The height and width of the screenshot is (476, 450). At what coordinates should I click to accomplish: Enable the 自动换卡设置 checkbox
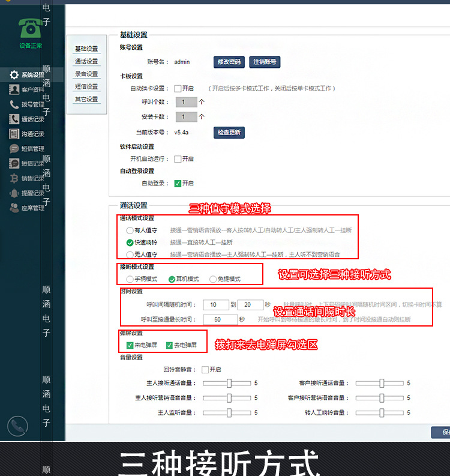(x=178, y=89)
